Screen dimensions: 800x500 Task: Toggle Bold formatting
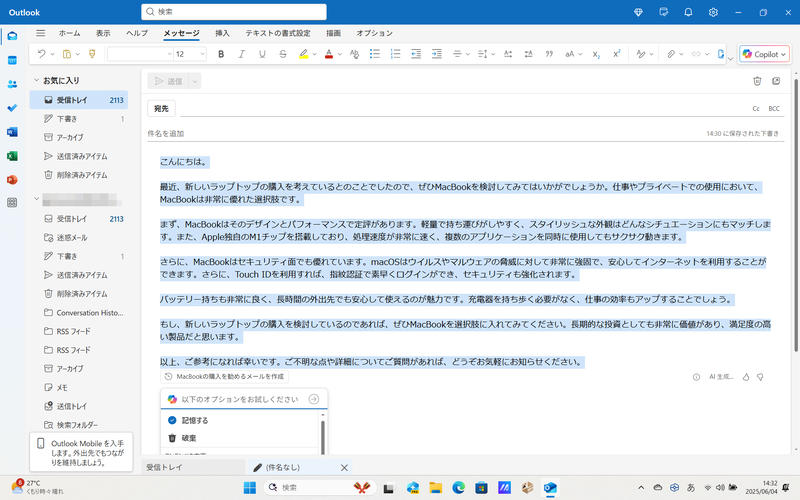click(221, 54)
